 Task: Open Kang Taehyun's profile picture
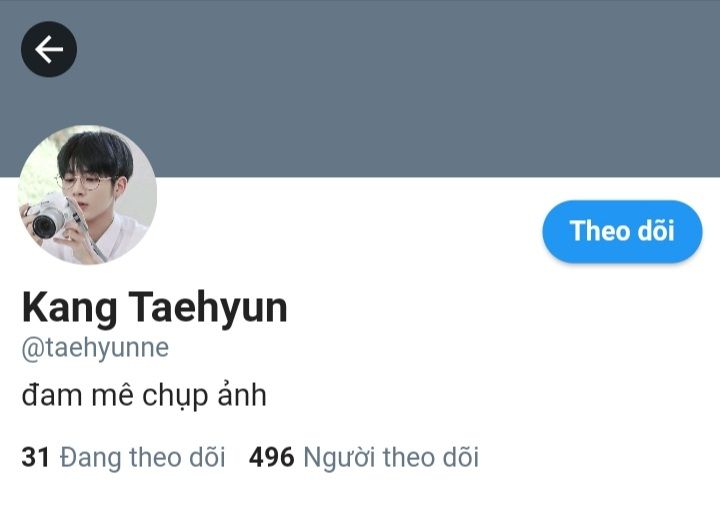[87, 195]
